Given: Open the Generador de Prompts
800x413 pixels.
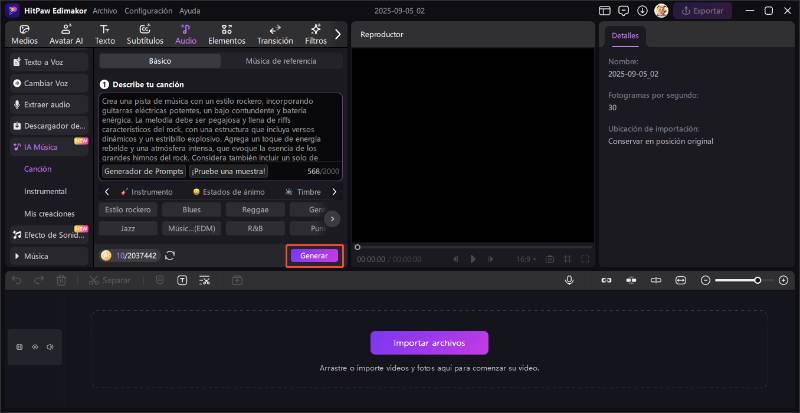Looking at the screenshot, I should pyautogui.click(x=143, y=172).
